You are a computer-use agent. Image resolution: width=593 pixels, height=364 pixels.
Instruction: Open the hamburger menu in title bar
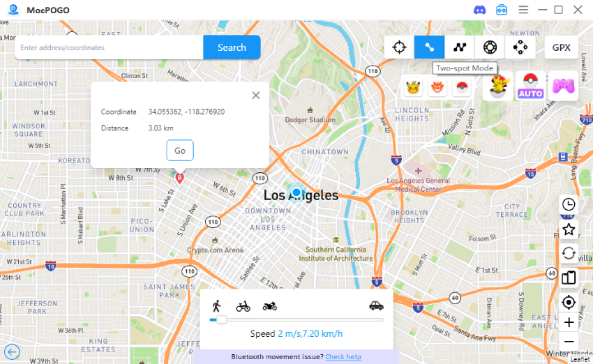(523, 10)
